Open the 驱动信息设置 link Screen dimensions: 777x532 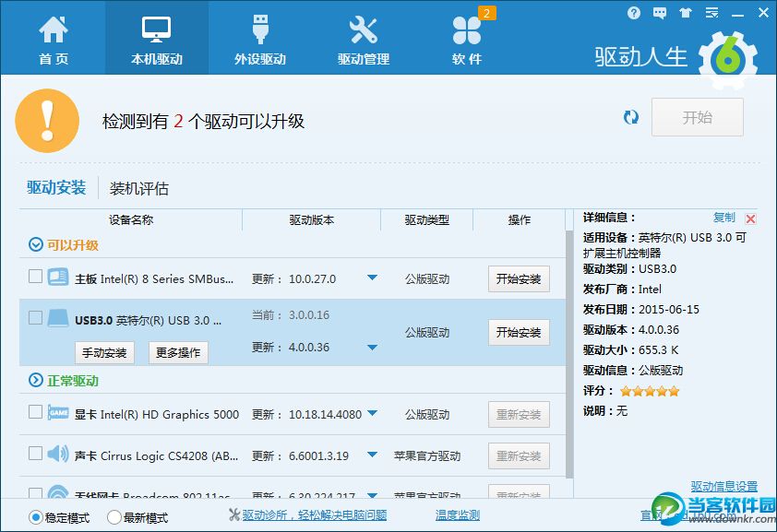[724, 487]
